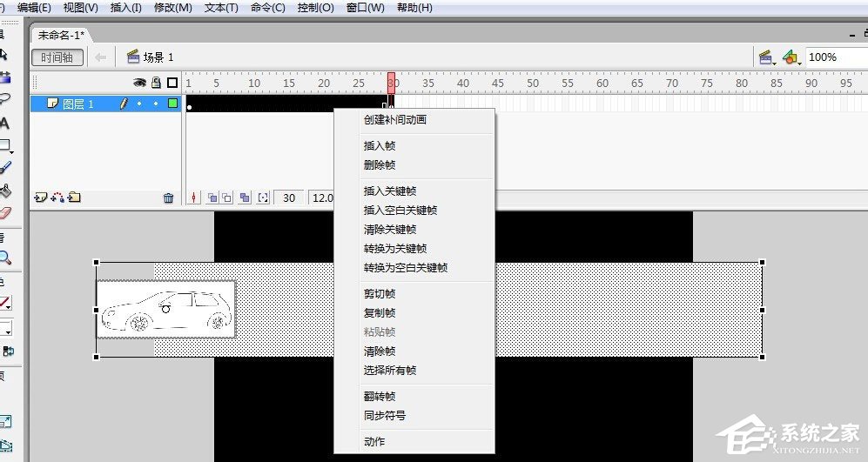
Task: Choose 删除帧 from context menu
Action: 414,165
